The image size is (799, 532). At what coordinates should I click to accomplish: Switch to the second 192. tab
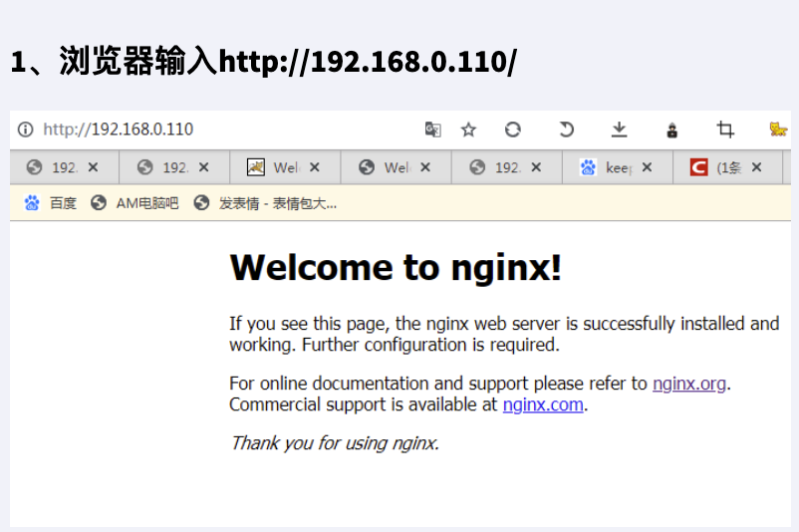[174, 167]
